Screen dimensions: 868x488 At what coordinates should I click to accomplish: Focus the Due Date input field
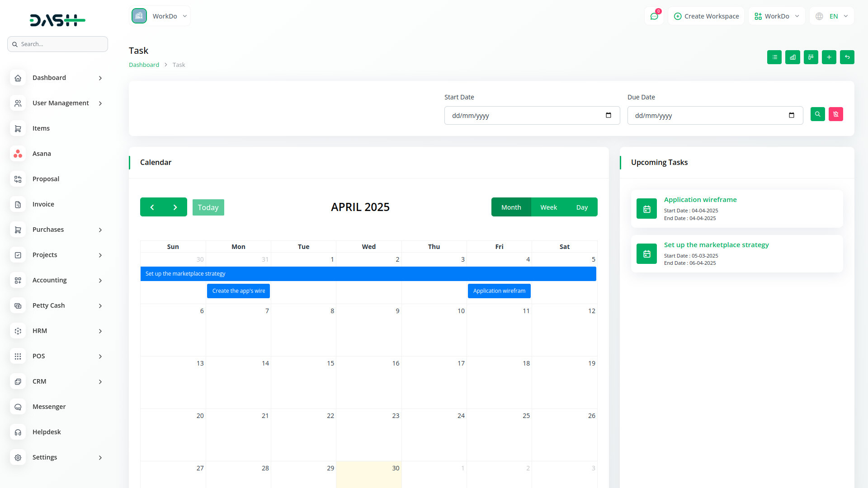pyautogui.click(x=715, y=115)
